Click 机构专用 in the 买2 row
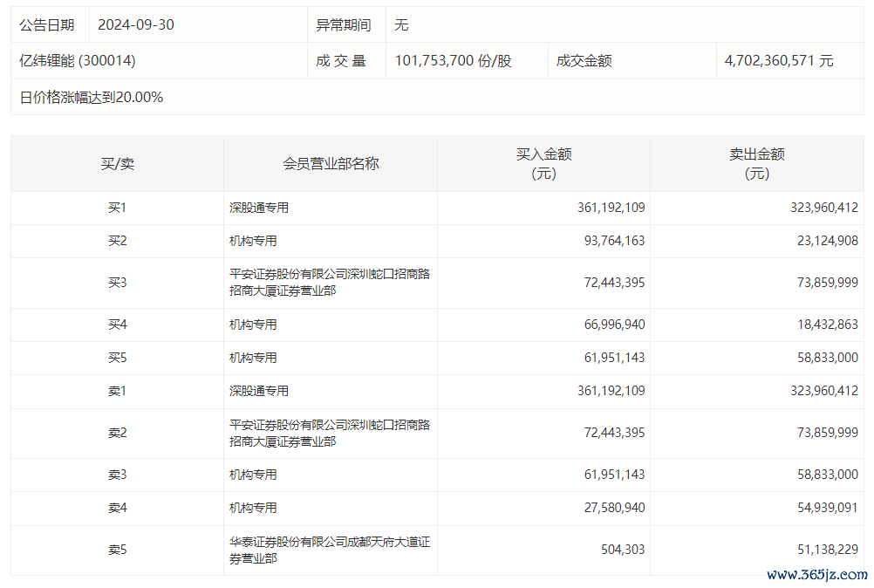The width and height of the screenshot is (874, 588). 253,241
